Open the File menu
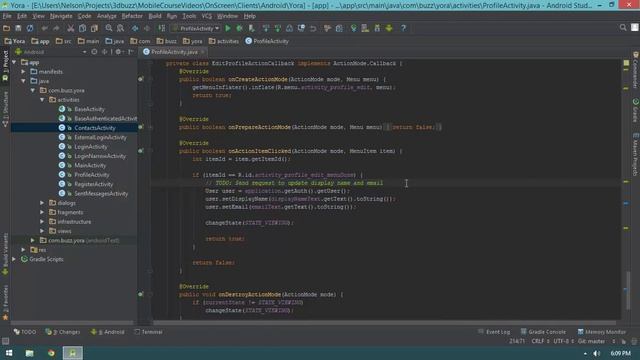640x360 pixels. point(7,16)
